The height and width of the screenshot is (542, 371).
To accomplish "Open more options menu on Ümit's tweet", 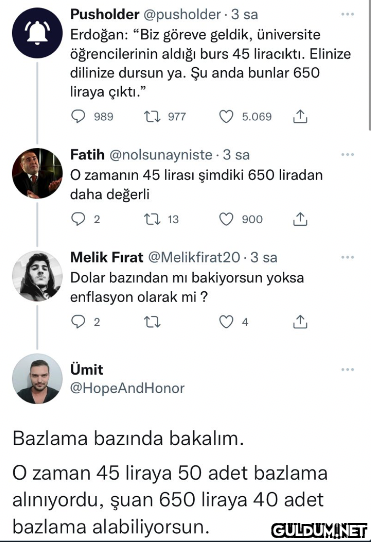I will pyautogui.click(x=347, y=370).
